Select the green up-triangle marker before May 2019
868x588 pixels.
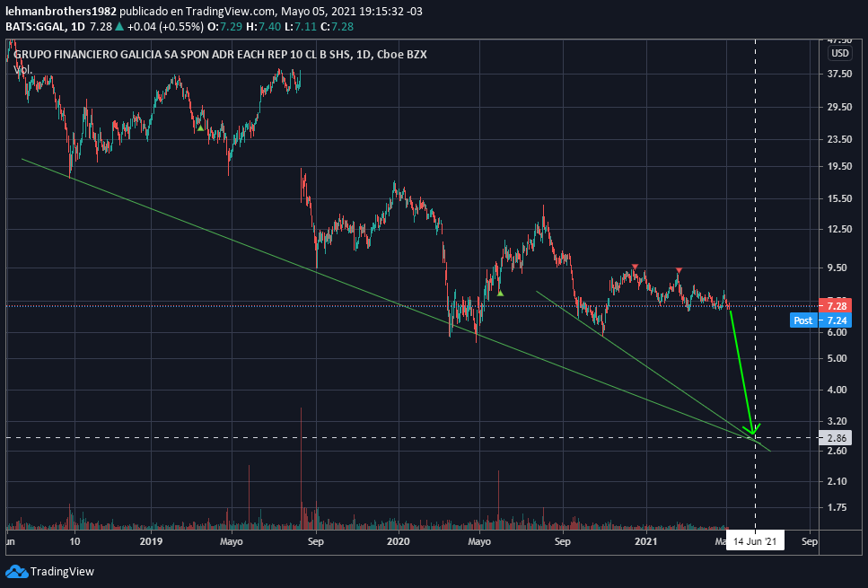pyautogui.click(x=201, y=128)
